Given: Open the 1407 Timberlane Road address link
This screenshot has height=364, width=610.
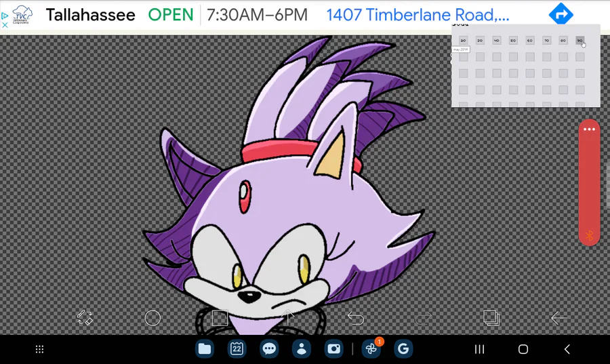Looking at the screenshot, I should point(418,15).
